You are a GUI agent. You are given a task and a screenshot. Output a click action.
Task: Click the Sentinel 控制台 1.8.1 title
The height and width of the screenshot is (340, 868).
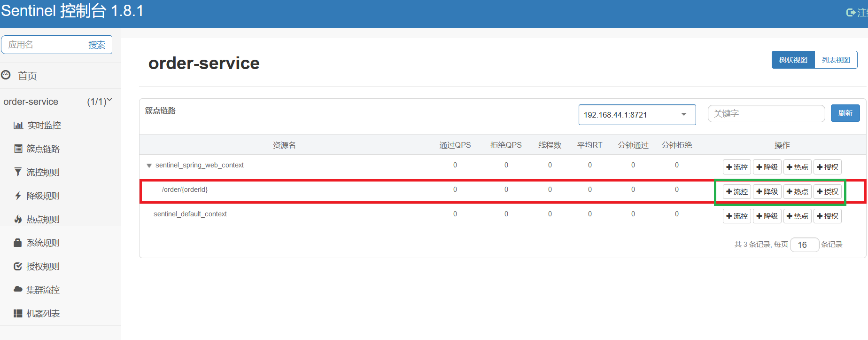point(72,11)
